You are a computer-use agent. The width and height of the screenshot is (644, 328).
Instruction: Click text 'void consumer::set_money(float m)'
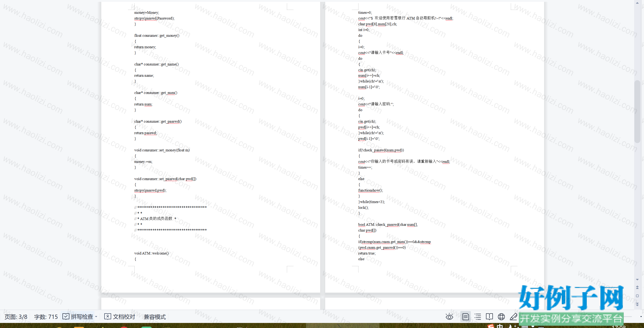(162, 150)
